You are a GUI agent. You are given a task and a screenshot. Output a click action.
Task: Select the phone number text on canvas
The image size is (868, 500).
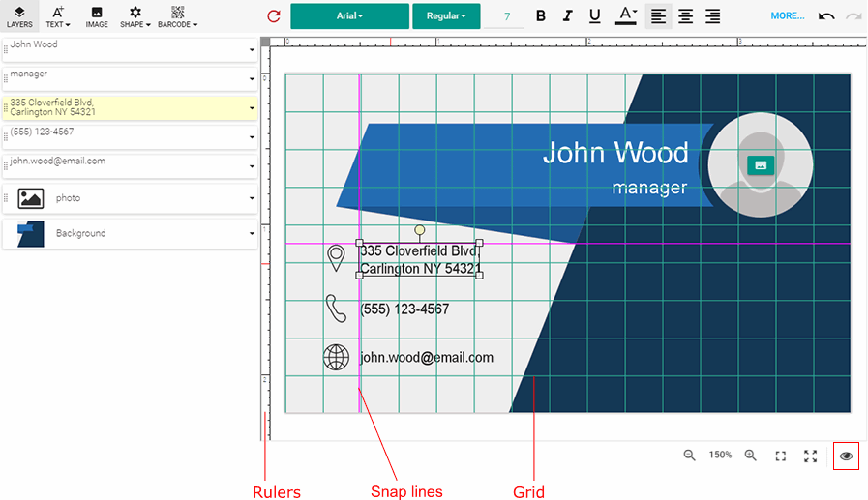[x=404, y=309]
